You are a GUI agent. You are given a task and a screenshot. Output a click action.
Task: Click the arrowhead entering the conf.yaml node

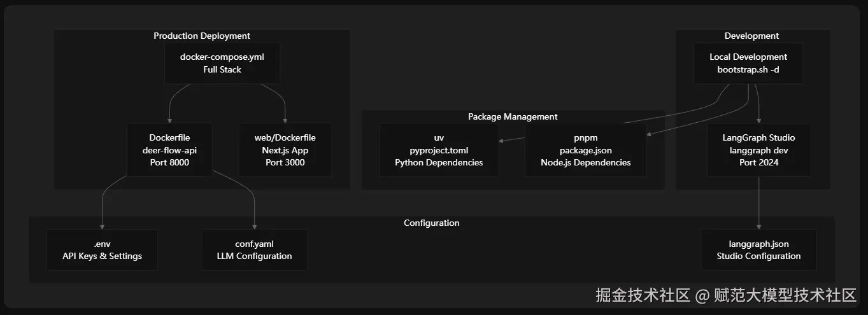[255, 227]
